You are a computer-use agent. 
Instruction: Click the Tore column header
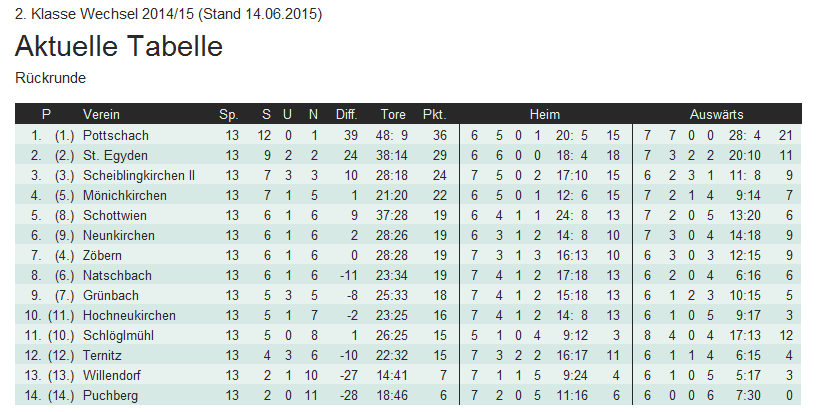click(393, 114)
